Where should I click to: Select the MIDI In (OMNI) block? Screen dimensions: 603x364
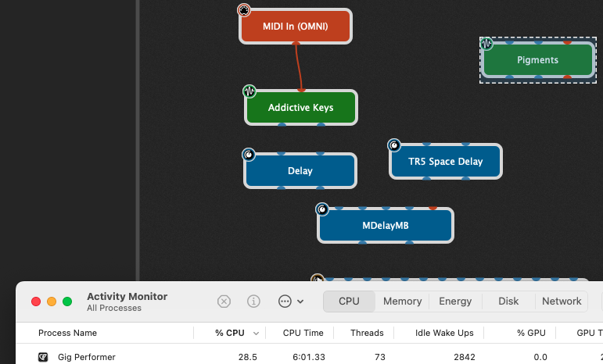(x=296, y=27)
